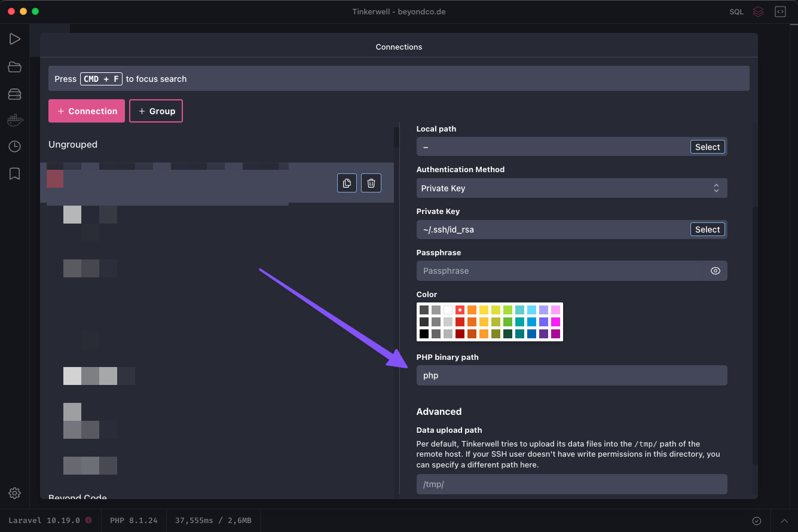This screenshot has height=532, width=798.
Task: Duplicate the selected connection with copy icon
Action: tap(347, 183)
